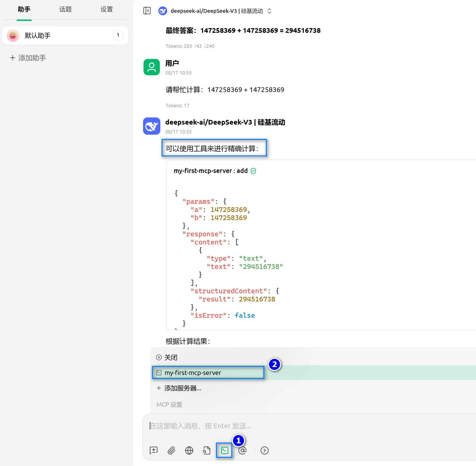Viewport: 476px width, 466px height.
Task: Click the @ mention model icon
Action: [242, 450]
